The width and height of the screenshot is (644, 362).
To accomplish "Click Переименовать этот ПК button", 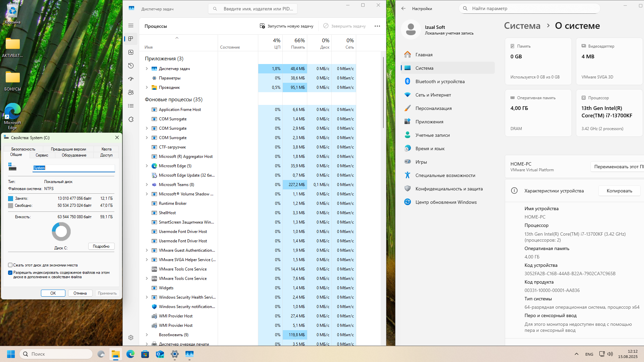I will (x=617, y=167).
